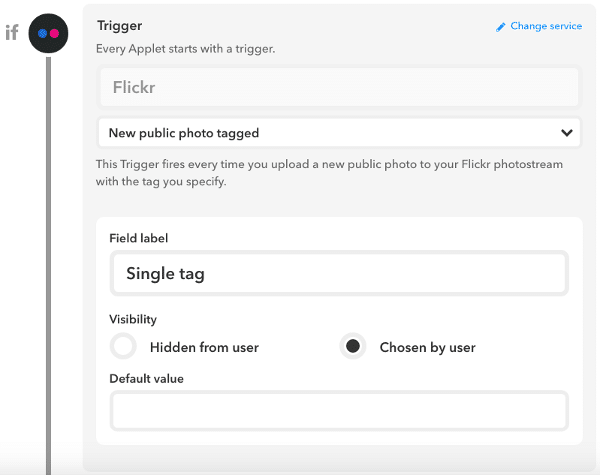
Task: Click the pencil icon beside Change service
Action: (x=501, y=27)
